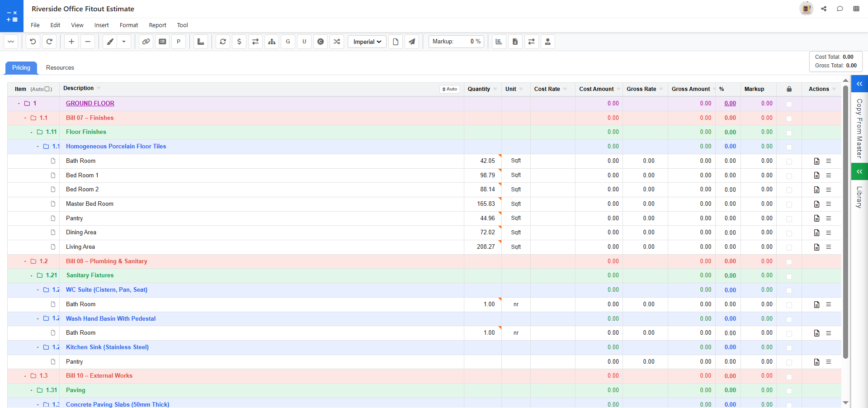Toggle lock checkbox for Master Bed Room row
This screenshot has height=408, width=868.
pos(789,204)
